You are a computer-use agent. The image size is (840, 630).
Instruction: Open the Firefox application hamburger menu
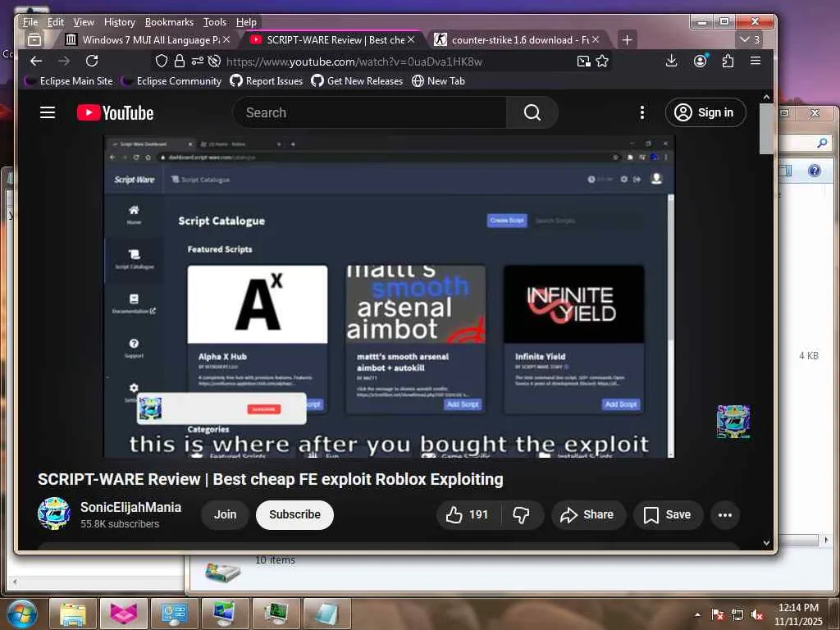click(x=756, y=61)
